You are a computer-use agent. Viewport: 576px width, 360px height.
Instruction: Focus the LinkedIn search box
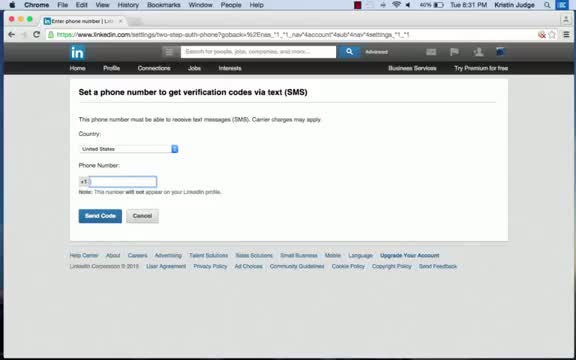coord(258,52)
